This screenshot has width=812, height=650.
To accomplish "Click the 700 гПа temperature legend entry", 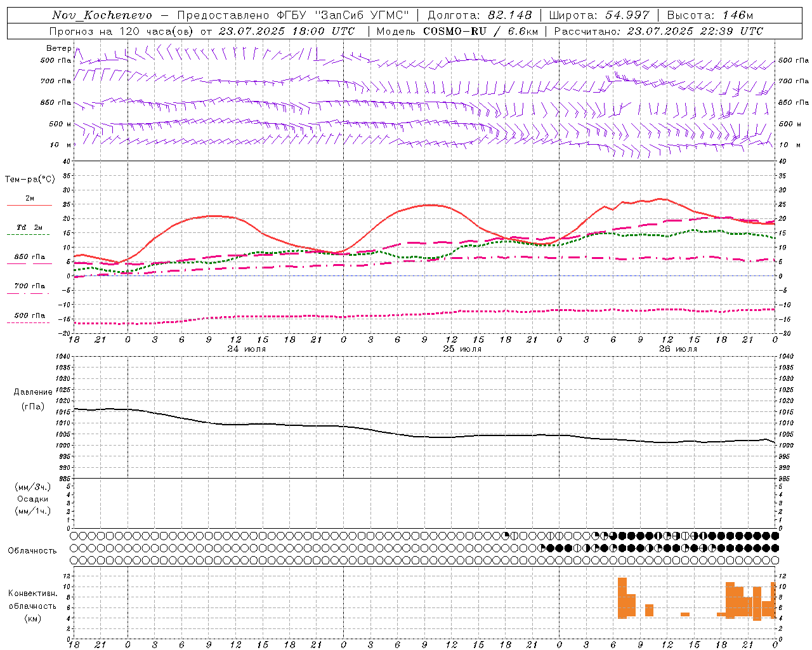I will [30, 286].
